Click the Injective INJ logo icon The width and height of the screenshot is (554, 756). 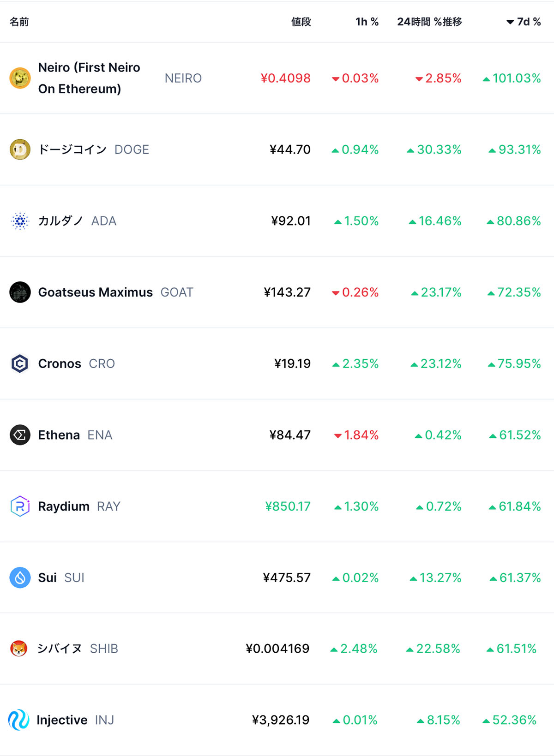pyautogui.click(x=19, y=720)
